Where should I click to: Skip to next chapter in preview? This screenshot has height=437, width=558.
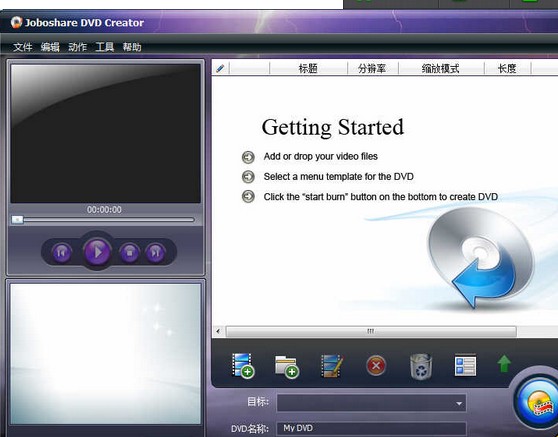155,253
